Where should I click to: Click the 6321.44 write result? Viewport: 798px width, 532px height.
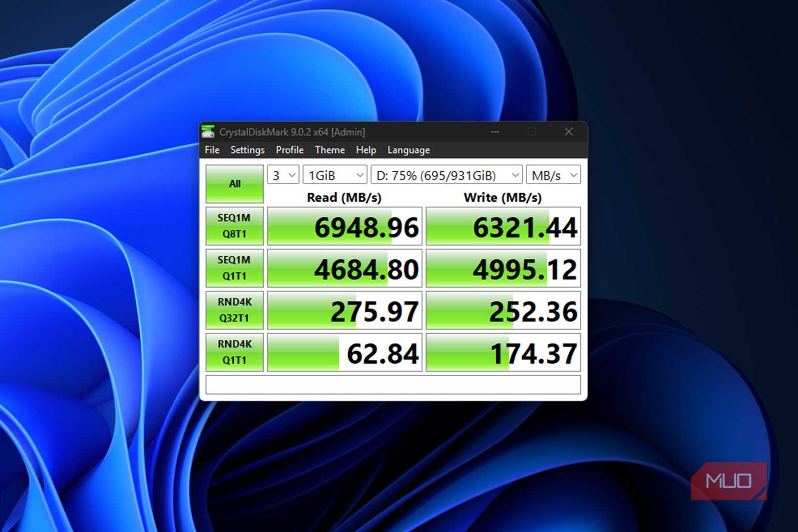(503, 226)
